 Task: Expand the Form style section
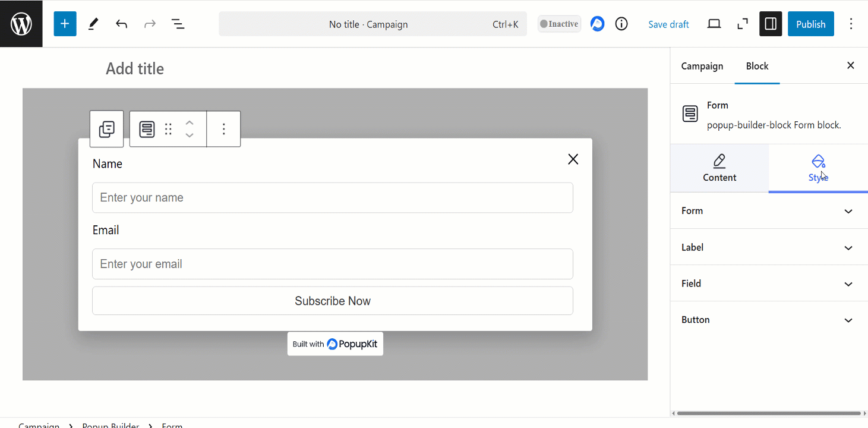coord(768,211)
